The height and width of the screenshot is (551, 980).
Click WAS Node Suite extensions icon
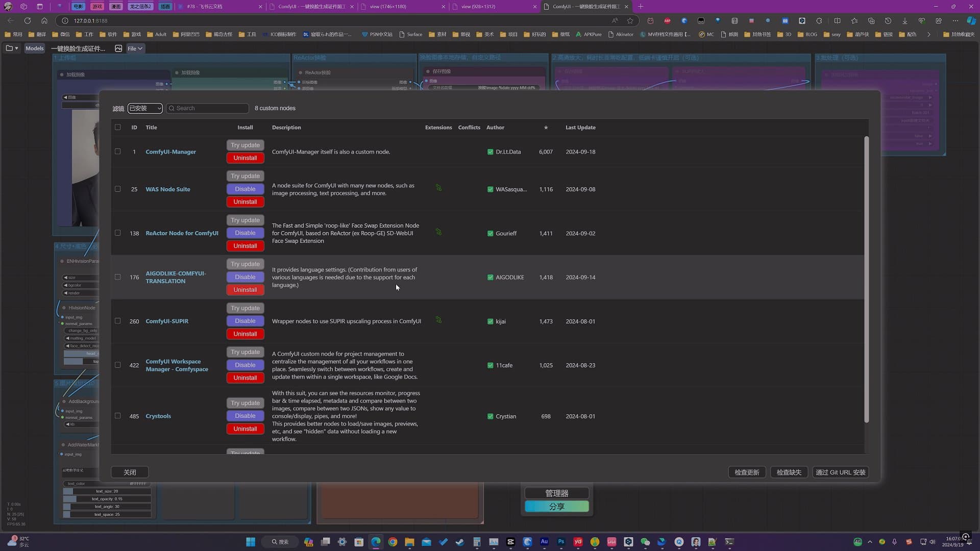438,188
